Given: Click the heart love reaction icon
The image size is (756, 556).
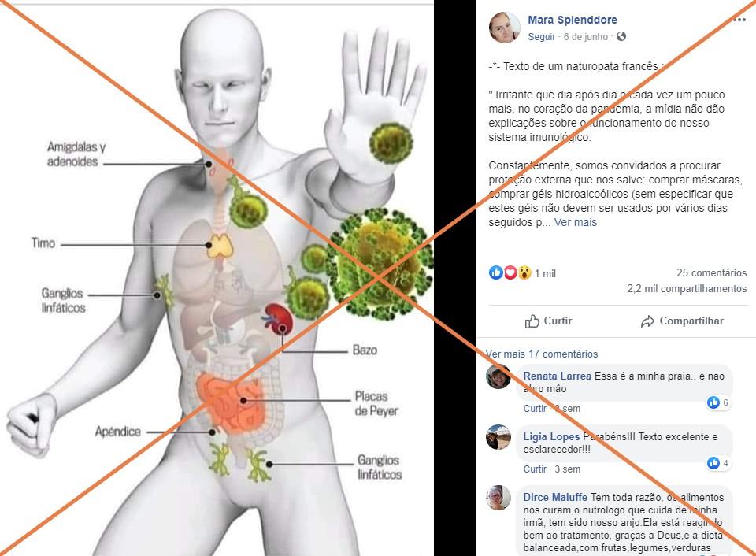Looking at the screenshot, I should coord(510,273).
